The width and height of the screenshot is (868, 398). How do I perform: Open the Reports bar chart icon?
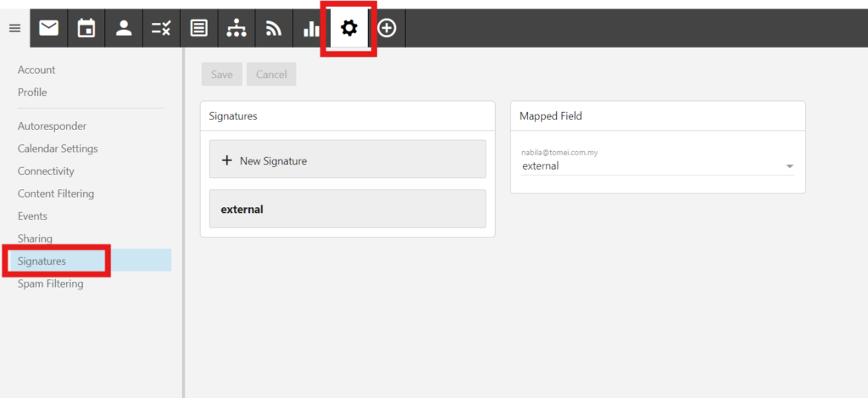point(311,29)
